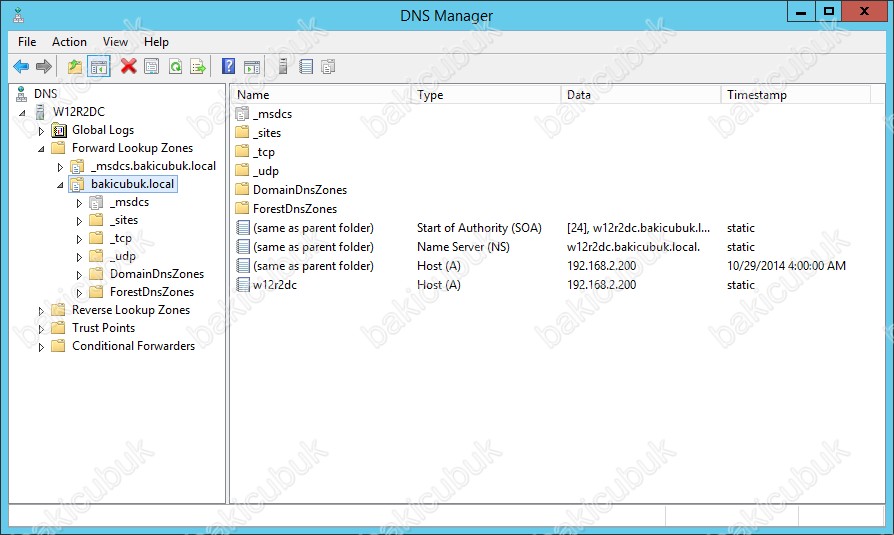Viewport: 894px width, 535px height.
Task: Click the w12r2dc host record icon
Action: tap(243, 285)
